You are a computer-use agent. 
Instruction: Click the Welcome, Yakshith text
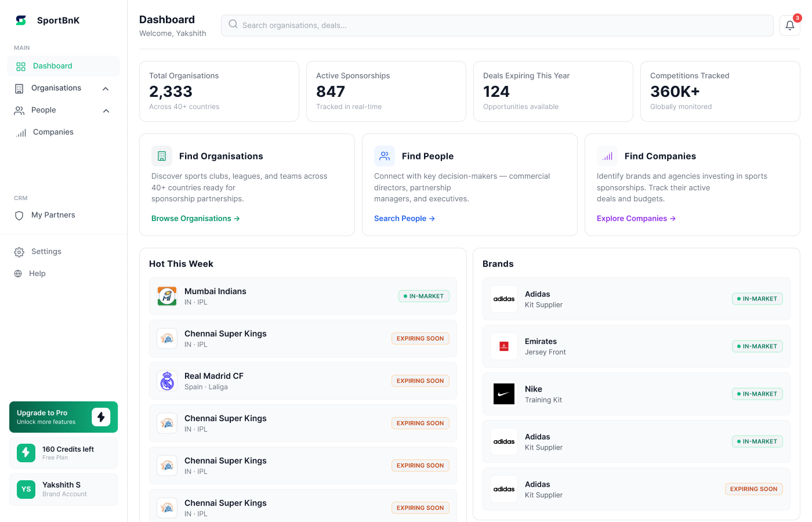tap(173, 34)
